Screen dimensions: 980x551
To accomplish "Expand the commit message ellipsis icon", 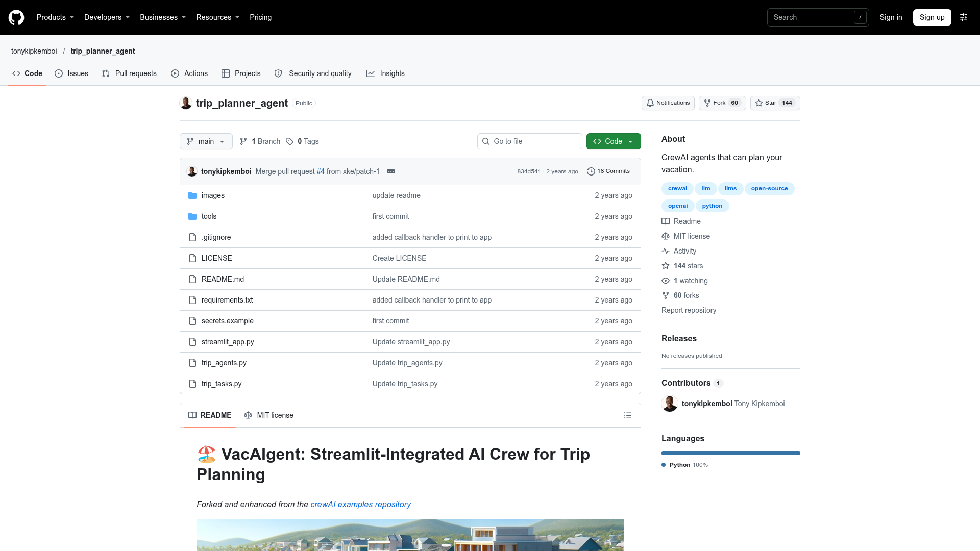I will click(x=391, y=171).
